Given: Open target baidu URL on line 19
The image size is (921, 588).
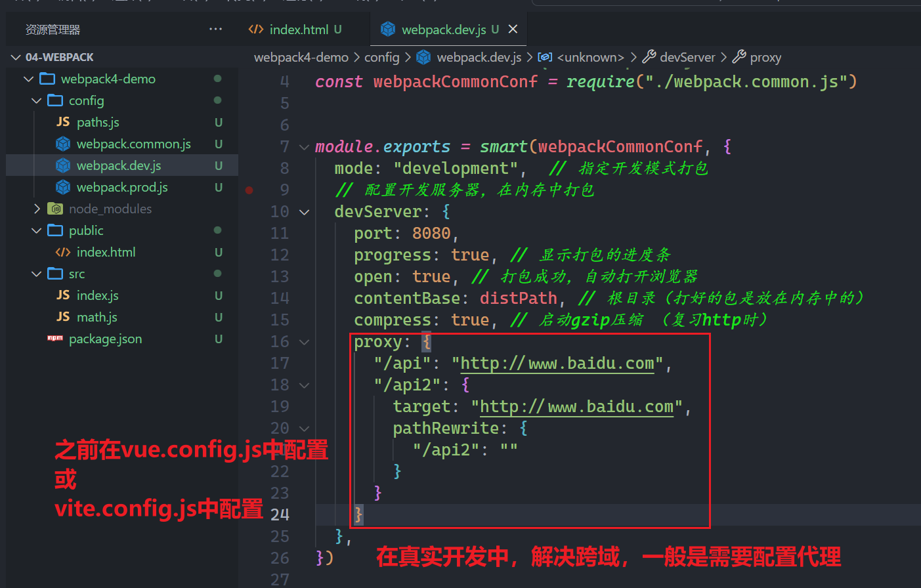Looking at the screenshot, I should coord(577,407).
